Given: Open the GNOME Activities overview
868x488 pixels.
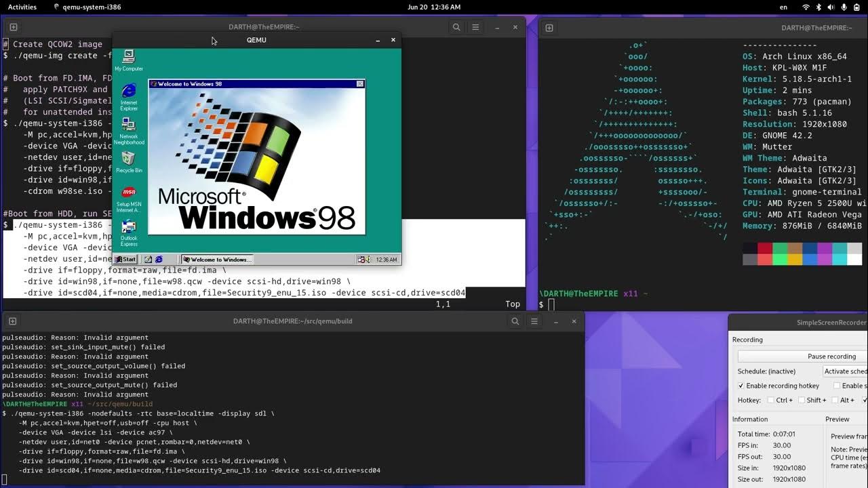Looking at the screenshot, I should click(22, 7).
